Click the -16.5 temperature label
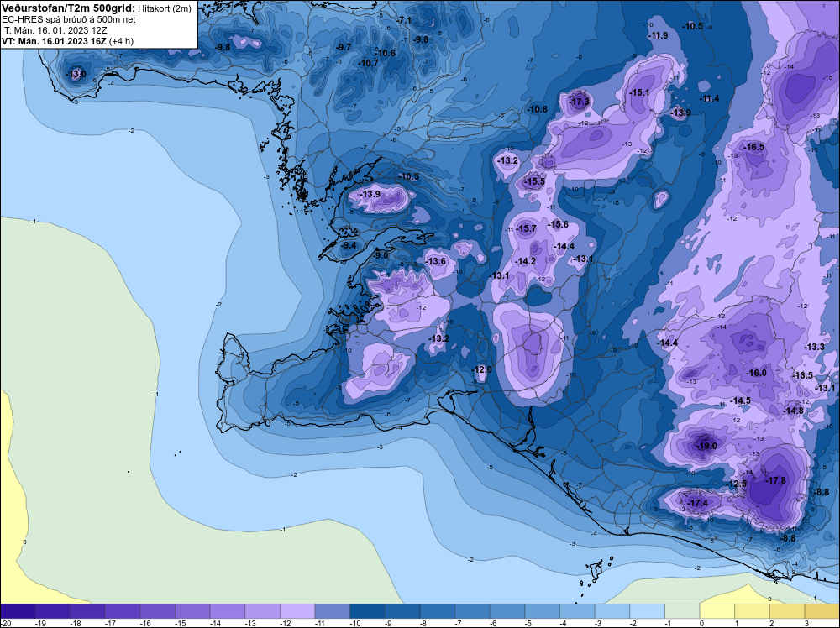The image size is (840, 628). click(x=754, y=147)
